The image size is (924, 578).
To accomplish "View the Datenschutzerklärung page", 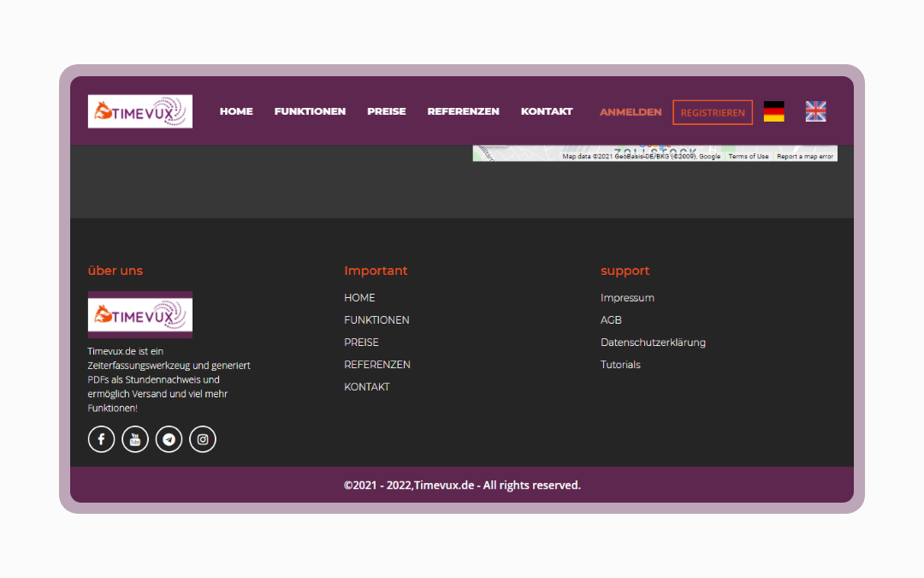I will [653, 343].
